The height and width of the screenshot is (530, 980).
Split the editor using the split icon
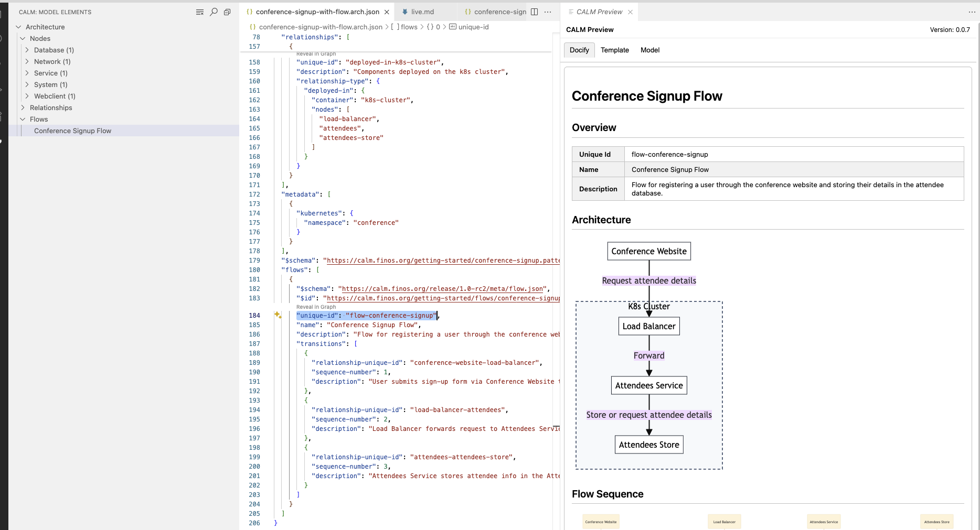click(534, 12)
